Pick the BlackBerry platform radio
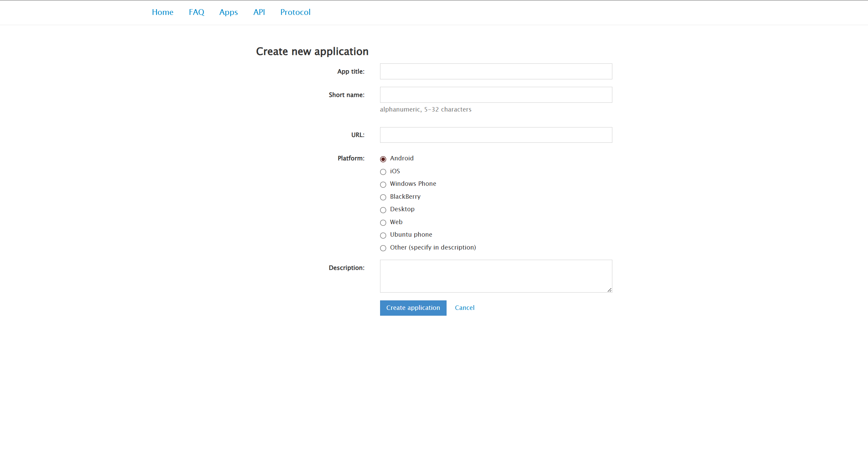Viewport: 868px width, 474px height. [x=383, y=197]
